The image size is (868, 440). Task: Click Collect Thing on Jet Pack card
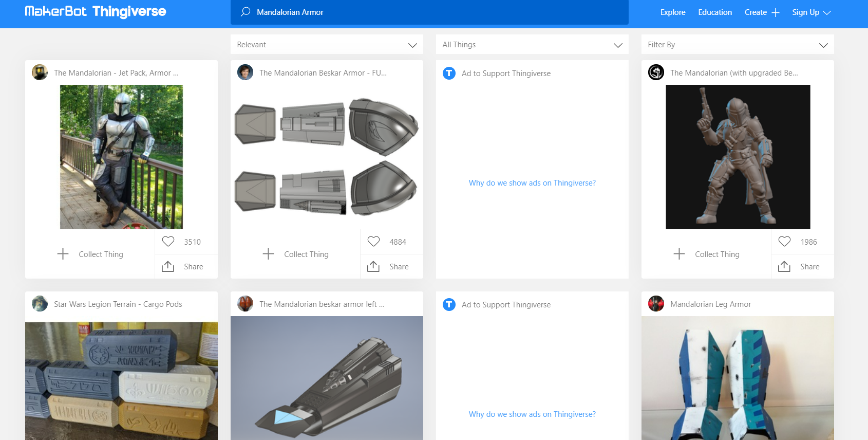point(101,254)
